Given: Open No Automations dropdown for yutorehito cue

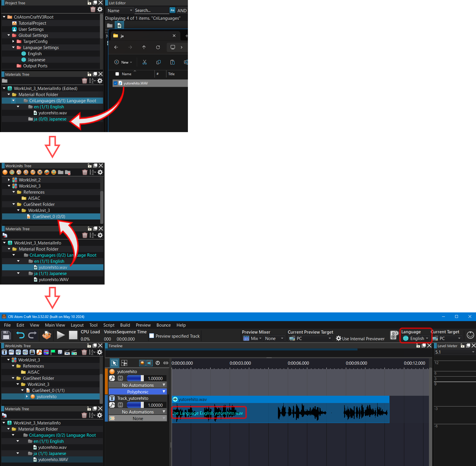Looking at the screenshot, I should tap(138, 385).
